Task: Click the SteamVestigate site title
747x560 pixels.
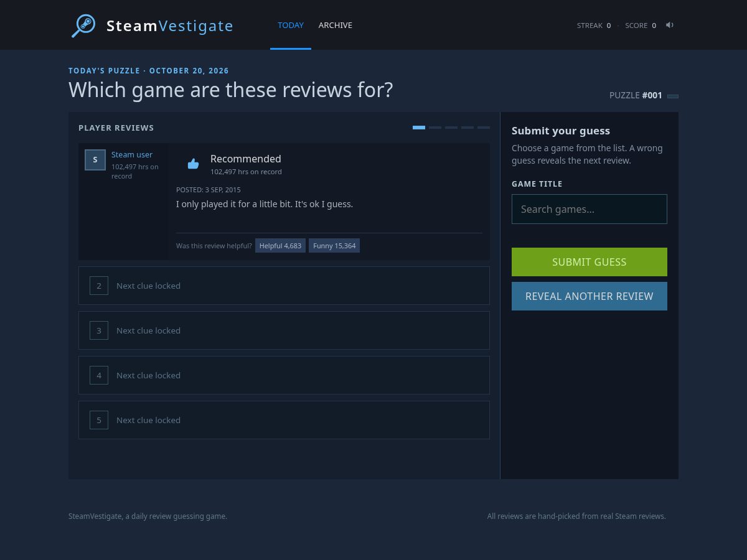Action: (170, 26)
